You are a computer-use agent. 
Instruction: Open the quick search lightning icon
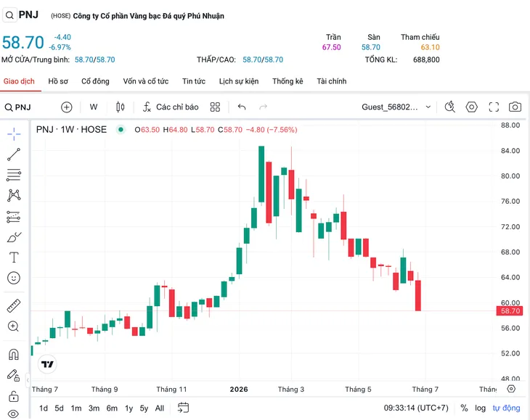tap(450, 107)
